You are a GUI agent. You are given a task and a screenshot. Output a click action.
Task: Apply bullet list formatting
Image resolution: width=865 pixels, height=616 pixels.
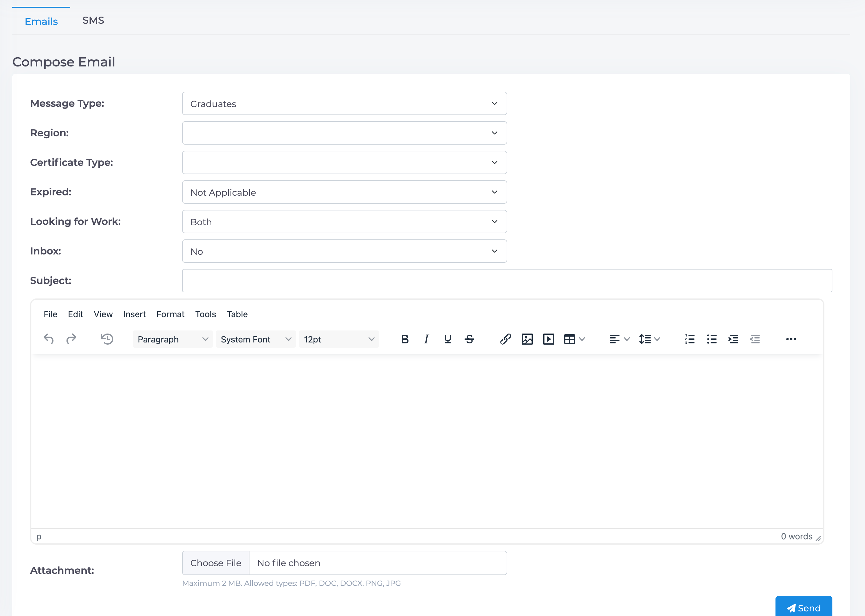point(712,339)
